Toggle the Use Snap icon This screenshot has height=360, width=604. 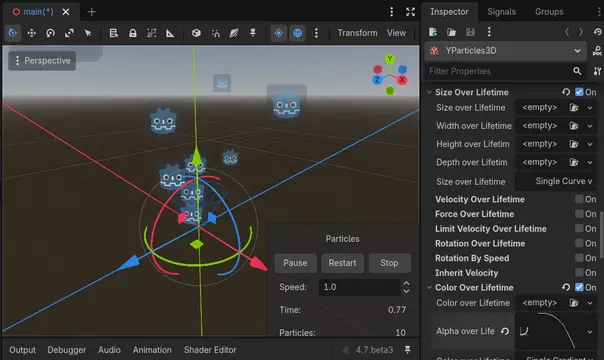pos(215,33)
